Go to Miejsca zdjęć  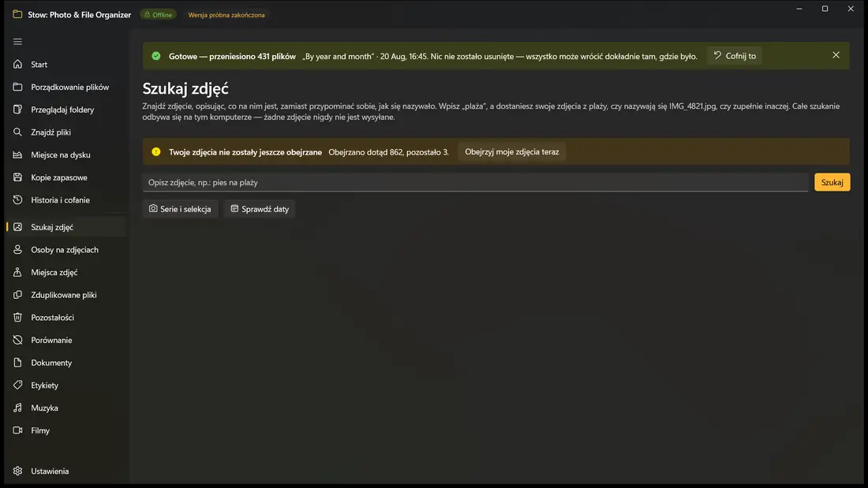66,272
